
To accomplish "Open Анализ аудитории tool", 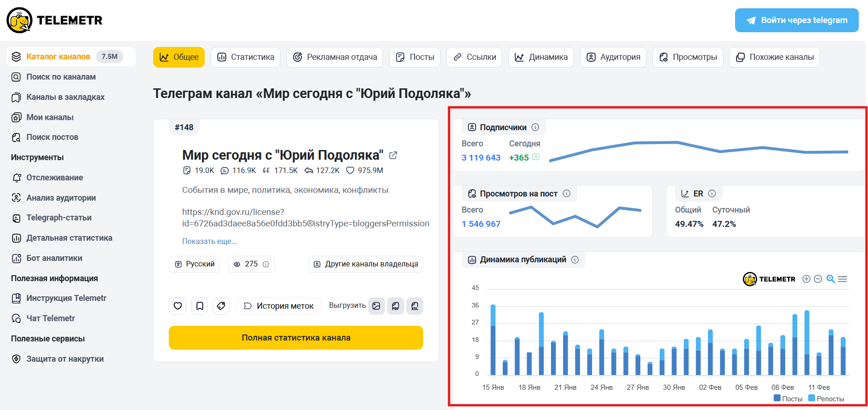I will (54, 198).
